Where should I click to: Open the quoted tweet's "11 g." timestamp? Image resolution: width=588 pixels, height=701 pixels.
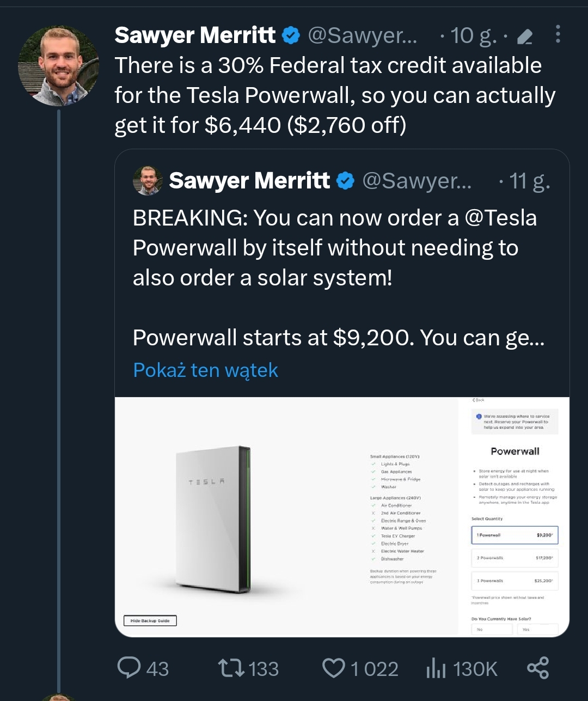click(x=529, y=181)
